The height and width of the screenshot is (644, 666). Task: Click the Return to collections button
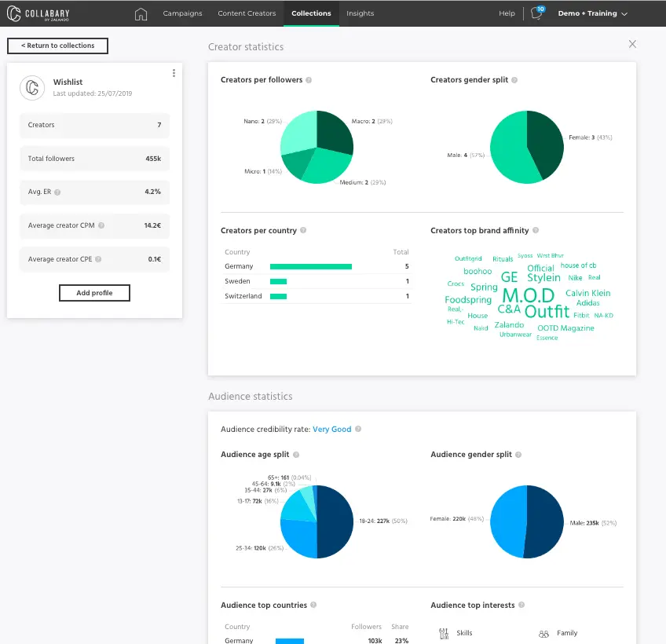(x=57, y=46)
